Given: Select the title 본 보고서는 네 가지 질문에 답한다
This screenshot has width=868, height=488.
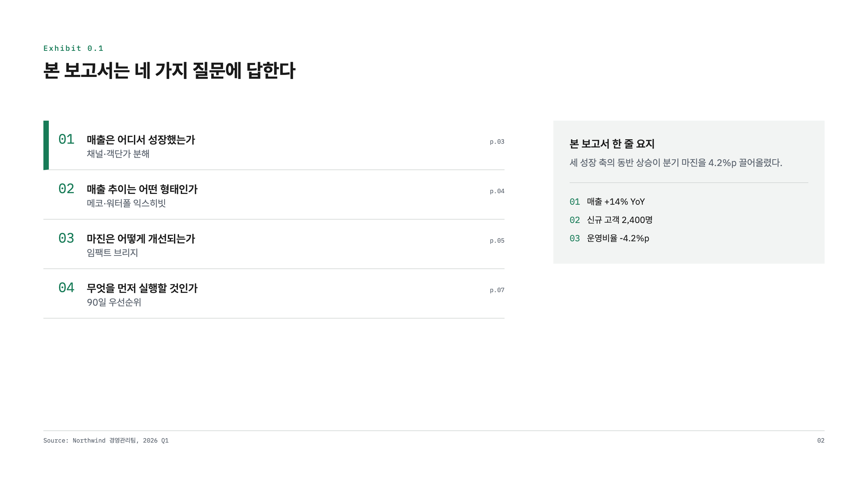Looking at the screenshot, I should (169, 70).
